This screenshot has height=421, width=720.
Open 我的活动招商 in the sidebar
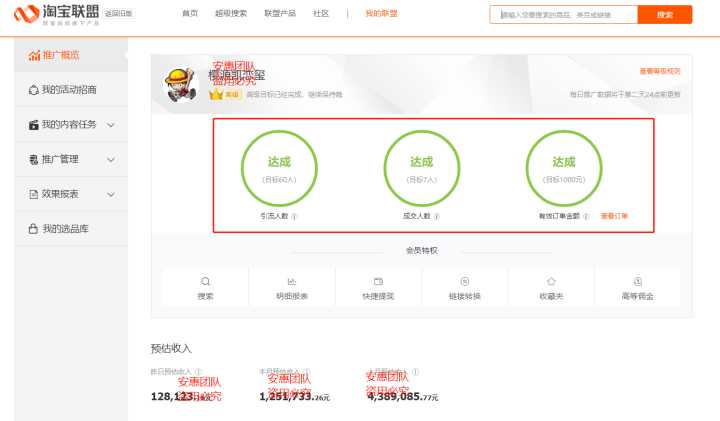pyautogui.click(x=71, y=90)
